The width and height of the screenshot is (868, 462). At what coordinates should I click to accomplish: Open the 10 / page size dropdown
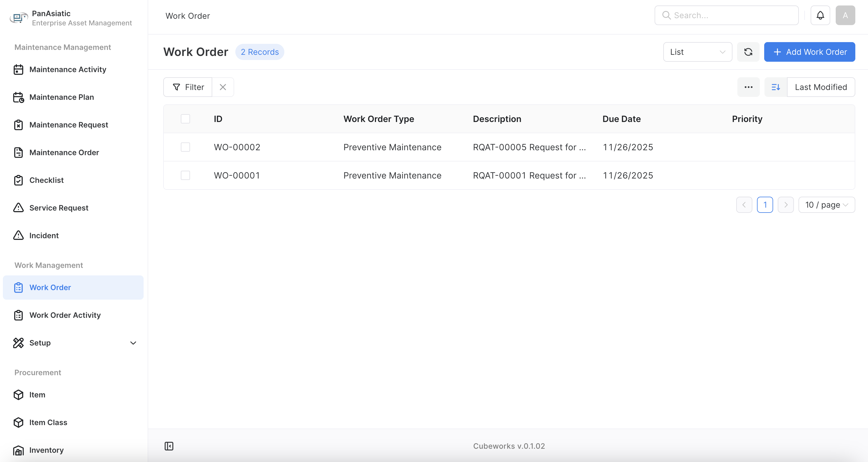click(x=826, y=204)
